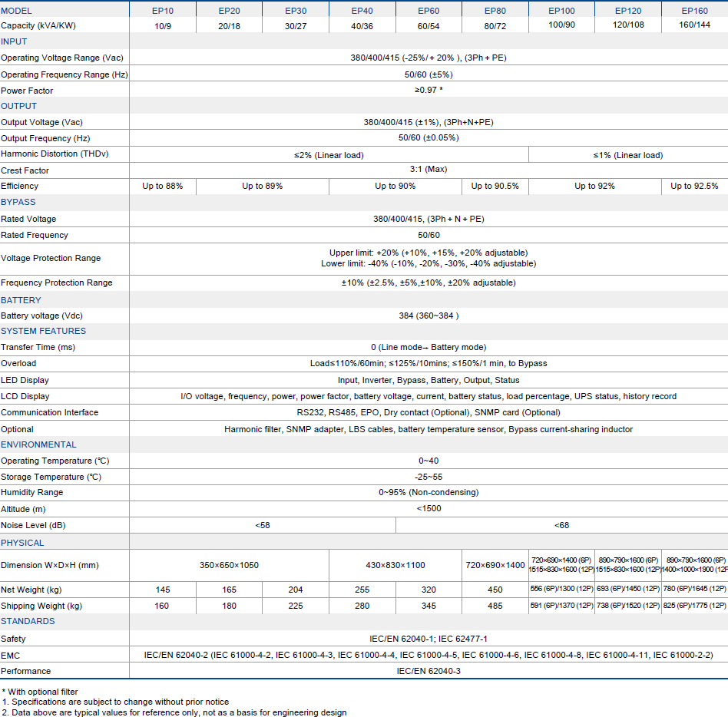The height and width of the screenshot is (717, 728).
Task: Click the 100/90 capacity value
Action: tap(561, 26)
